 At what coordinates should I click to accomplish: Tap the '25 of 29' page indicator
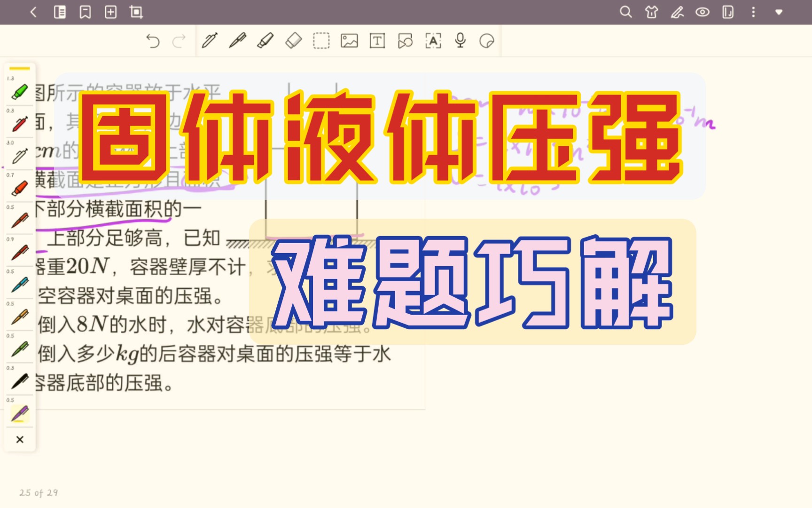[39, 492]
